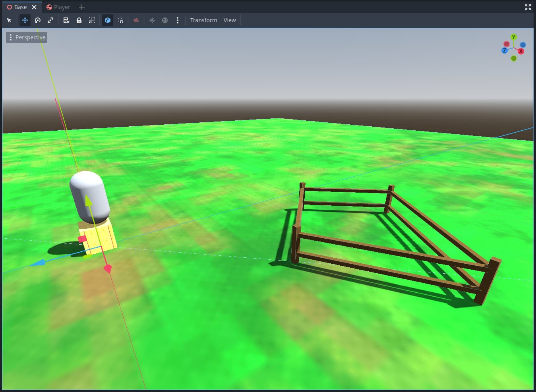Click the green Y axis on the orientation gizmo

click(514, 37)
